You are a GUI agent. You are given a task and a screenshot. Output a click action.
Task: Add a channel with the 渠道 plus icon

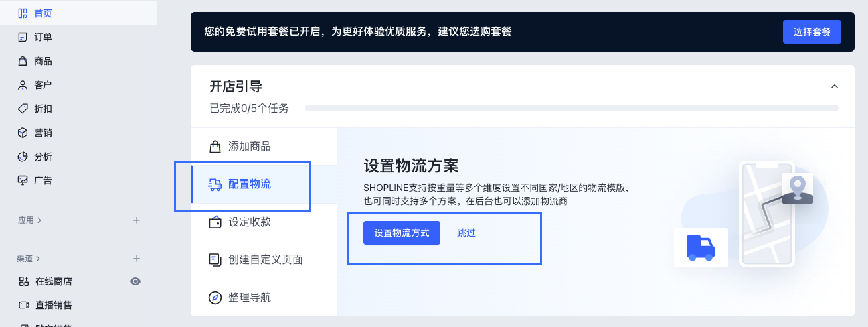pyautogui.click(x=136, y=258)
